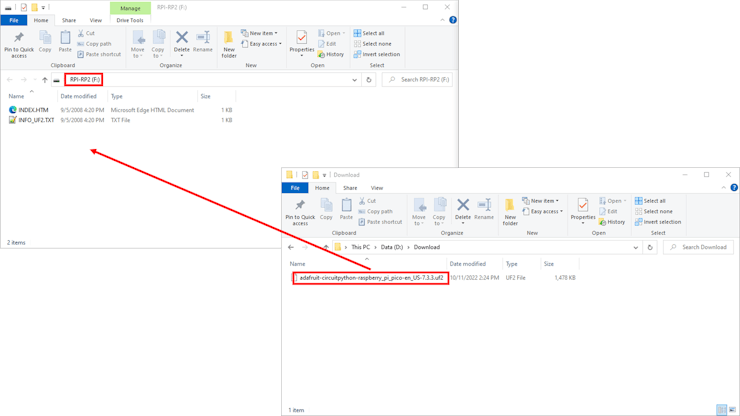Open Drive Tools tab in RPI-RP2 window
This screenshot has width=740, height=416.
coord(130,20)
